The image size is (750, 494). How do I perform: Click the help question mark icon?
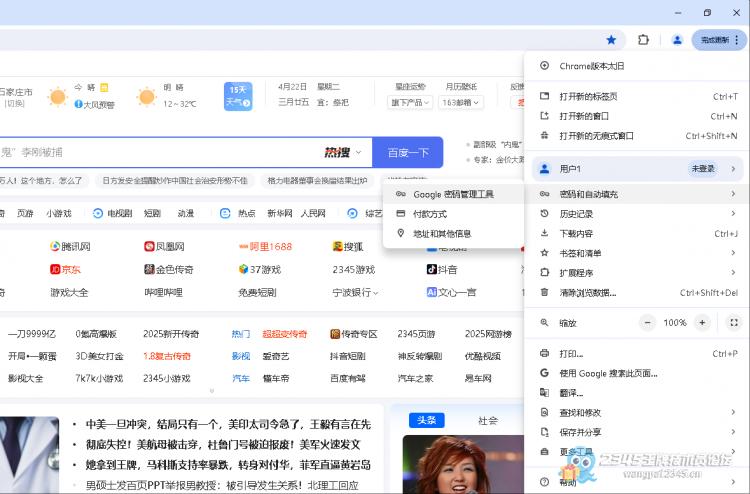point(544,482)
